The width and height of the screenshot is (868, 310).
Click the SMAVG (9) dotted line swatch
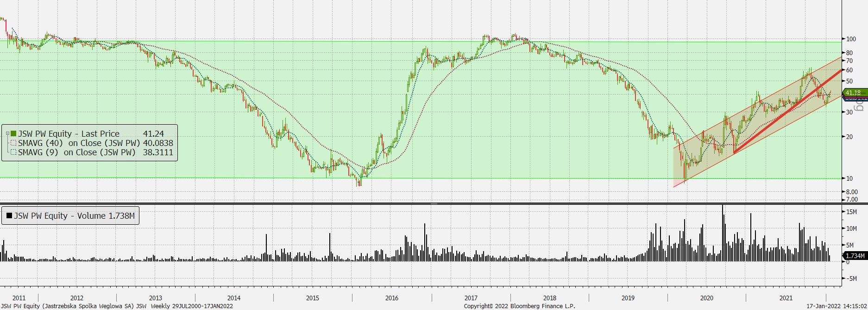pos(13,152)
